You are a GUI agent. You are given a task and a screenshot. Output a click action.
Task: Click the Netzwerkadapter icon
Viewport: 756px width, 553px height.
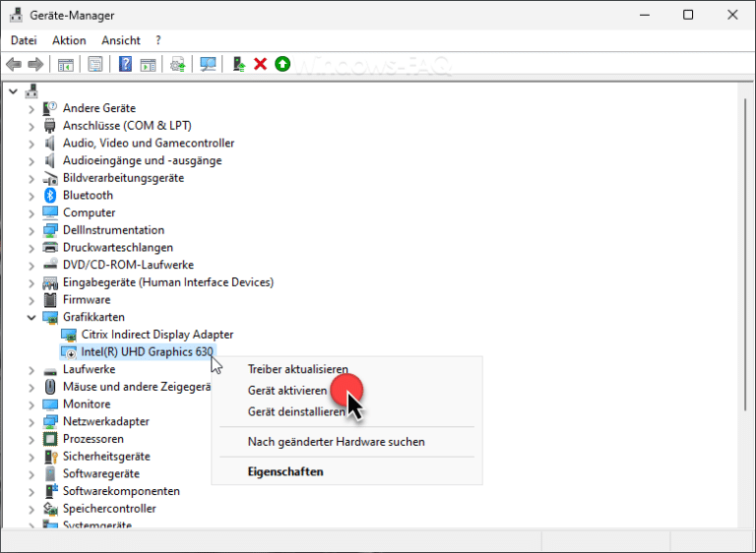pyautogui.click(x=50, y=421)
